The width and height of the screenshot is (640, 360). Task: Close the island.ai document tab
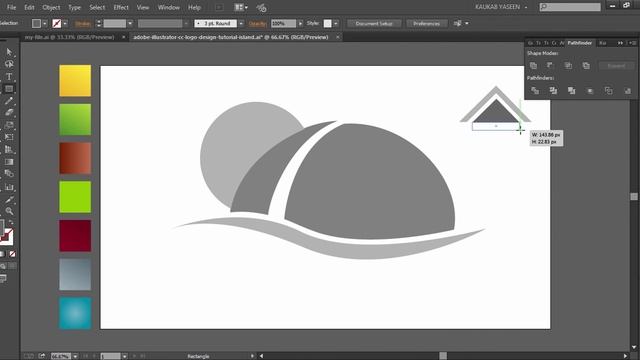[338, 37]
